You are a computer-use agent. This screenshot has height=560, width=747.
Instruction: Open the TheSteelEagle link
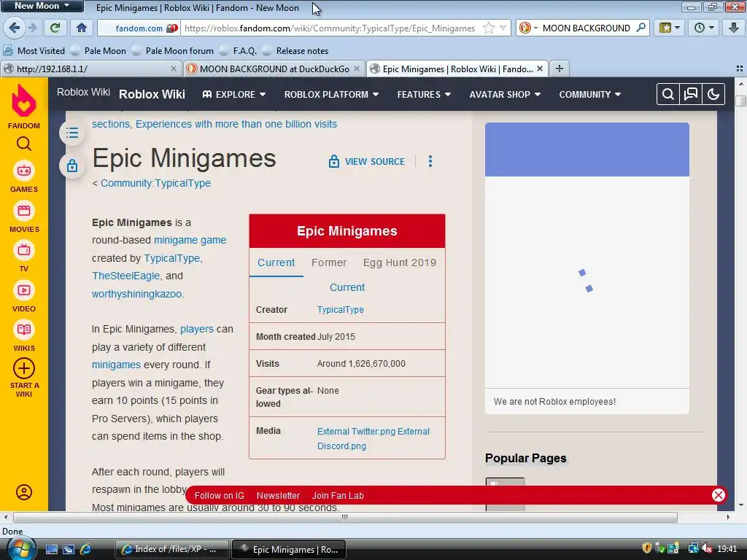[125, 276]
